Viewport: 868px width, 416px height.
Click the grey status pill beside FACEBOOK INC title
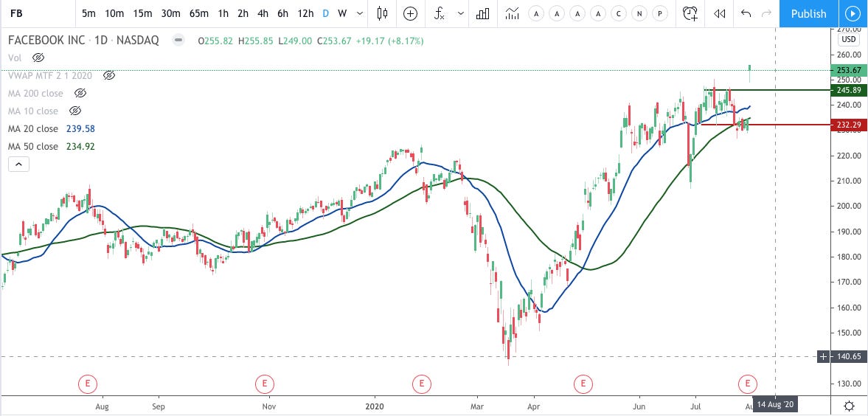178,41
